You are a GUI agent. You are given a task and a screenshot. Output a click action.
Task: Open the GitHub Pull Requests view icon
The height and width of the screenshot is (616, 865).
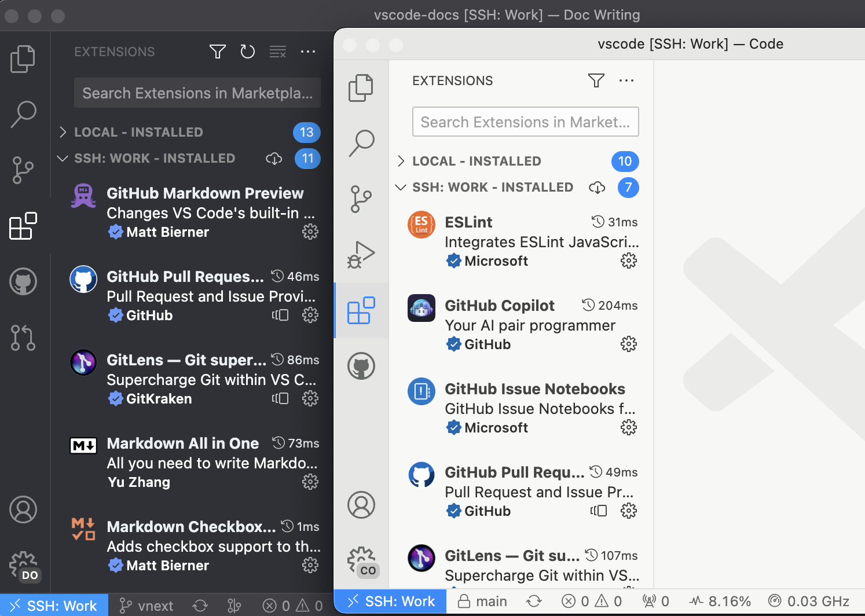click(23, 338)
